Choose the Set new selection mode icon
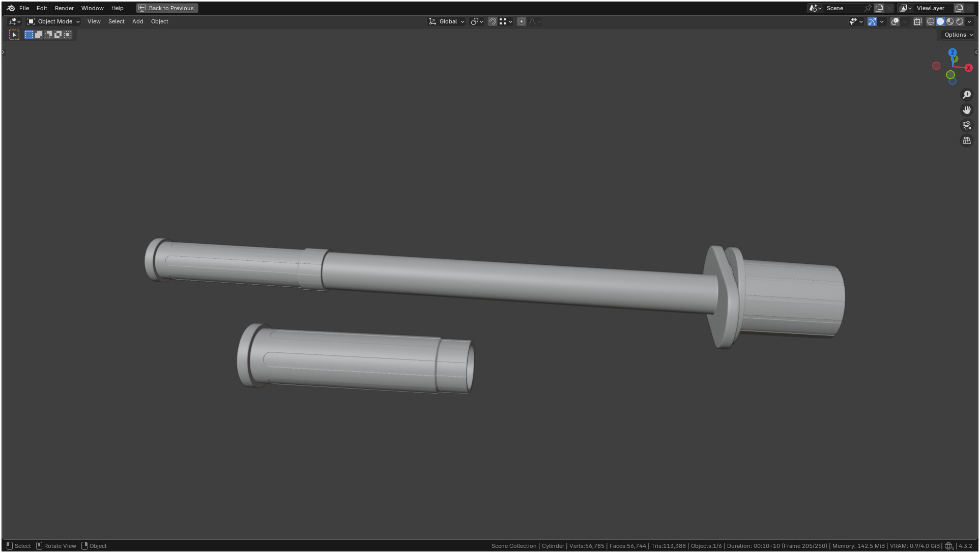The height and width of the screenshot is (553, 980). pyautogui.click(x=29, y=35)
